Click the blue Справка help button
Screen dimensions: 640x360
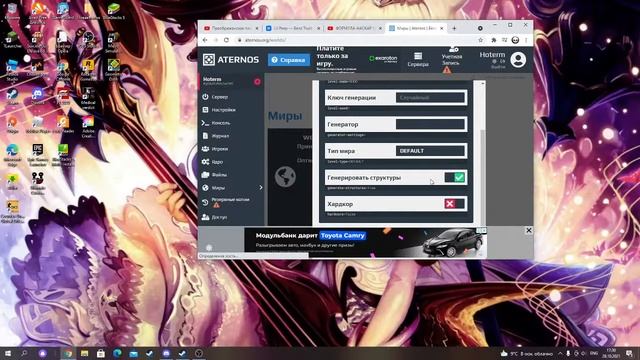(289, 60)
